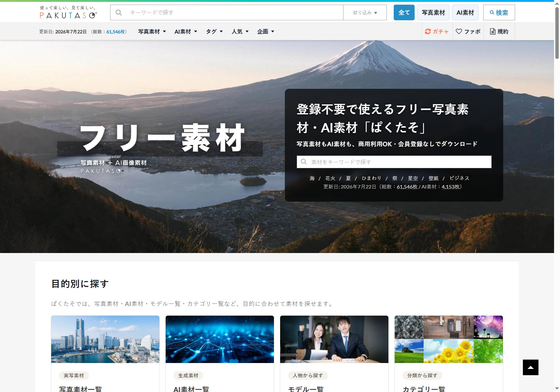Click the magnifier icon in hero search box
Viewport: 560px width, 392px height.
pyautogui.click(x=304, y=162)
